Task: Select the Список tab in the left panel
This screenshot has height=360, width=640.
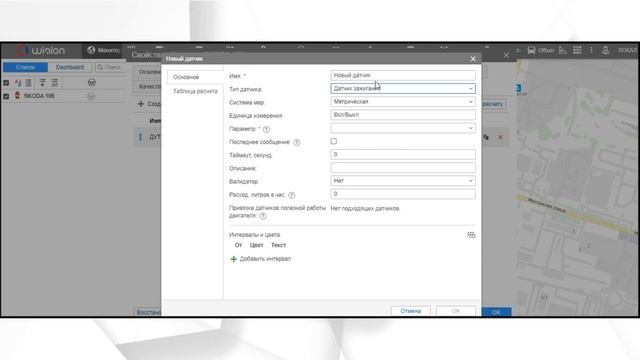Action: click(x=25, y=67)
